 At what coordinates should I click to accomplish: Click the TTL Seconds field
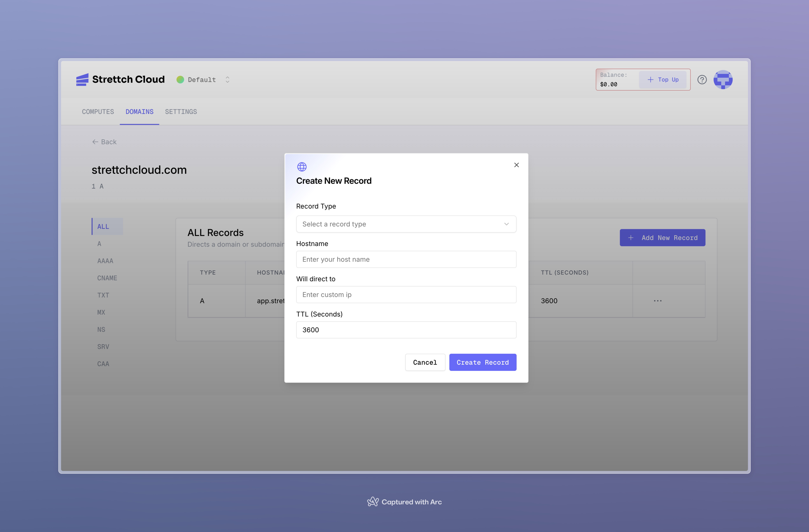(x=406, y=330)
